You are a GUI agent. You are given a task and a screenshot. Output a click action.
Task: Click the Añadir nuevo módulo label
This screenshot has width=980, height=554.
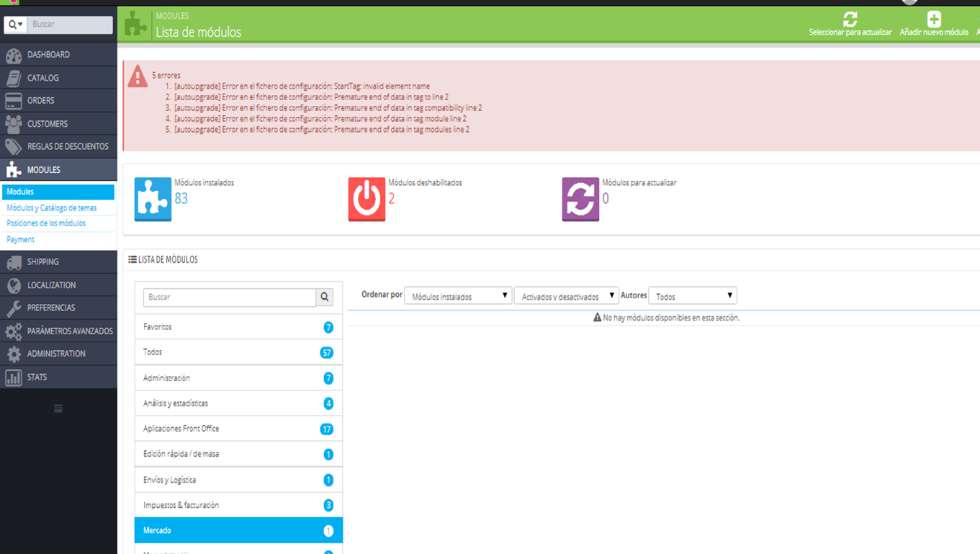coord(934,32)
